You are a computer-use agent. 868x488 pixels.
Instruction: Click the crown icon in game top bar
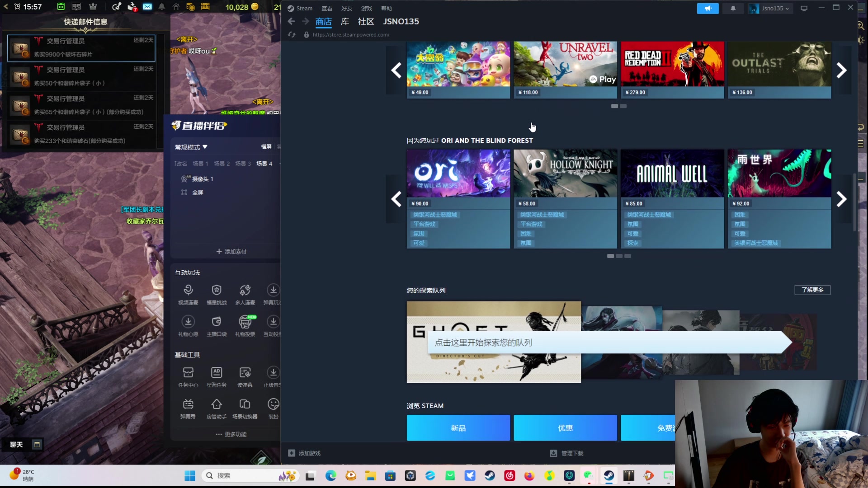click(93, 7)
